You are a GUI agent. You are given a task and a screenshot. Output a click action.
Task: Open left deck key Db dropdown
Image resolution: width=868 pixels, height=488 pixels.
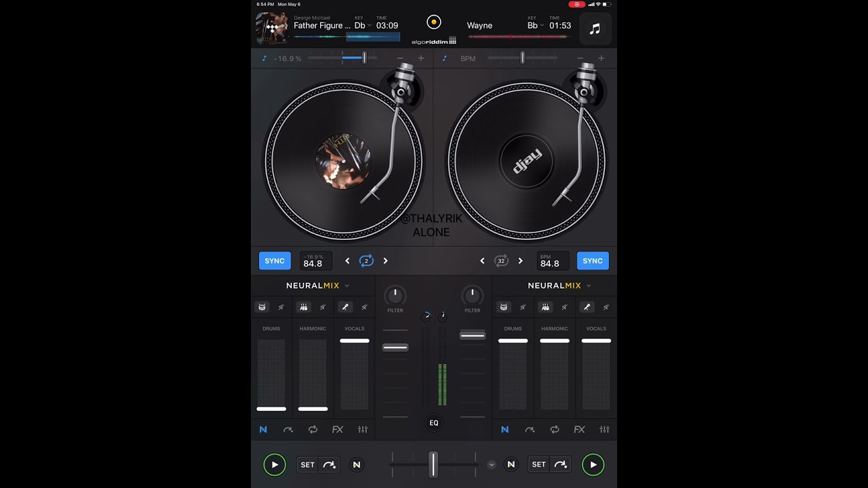tap(362, 25)
